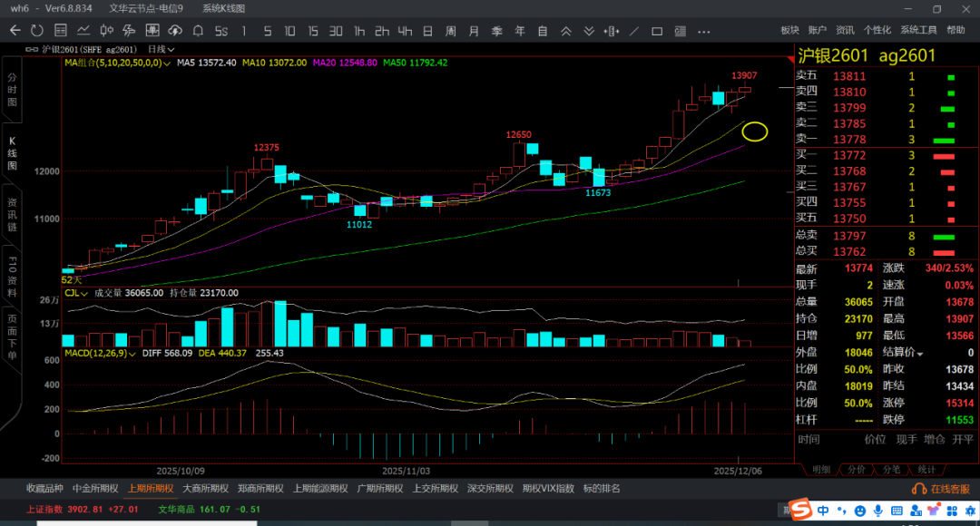Click the double up-arrow icon

click(x=565, y=31)
